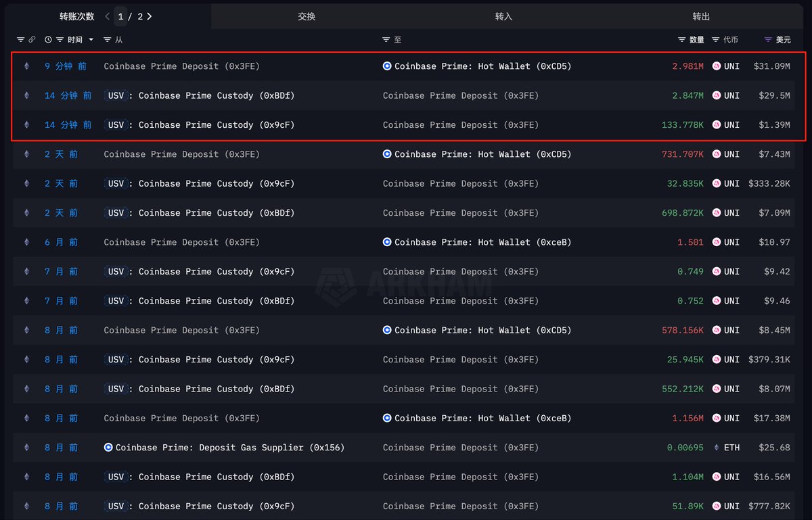812x520 pixels.
Task: Click the $7.43M dollar value
Action: (x=775, y=154)
